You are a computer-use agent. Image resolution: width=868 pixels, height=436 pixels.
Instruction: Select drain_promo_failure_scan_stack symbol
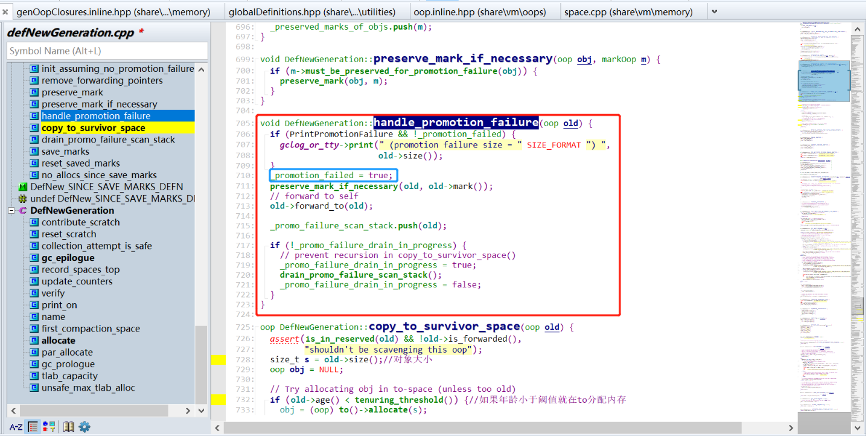(108, 139)
